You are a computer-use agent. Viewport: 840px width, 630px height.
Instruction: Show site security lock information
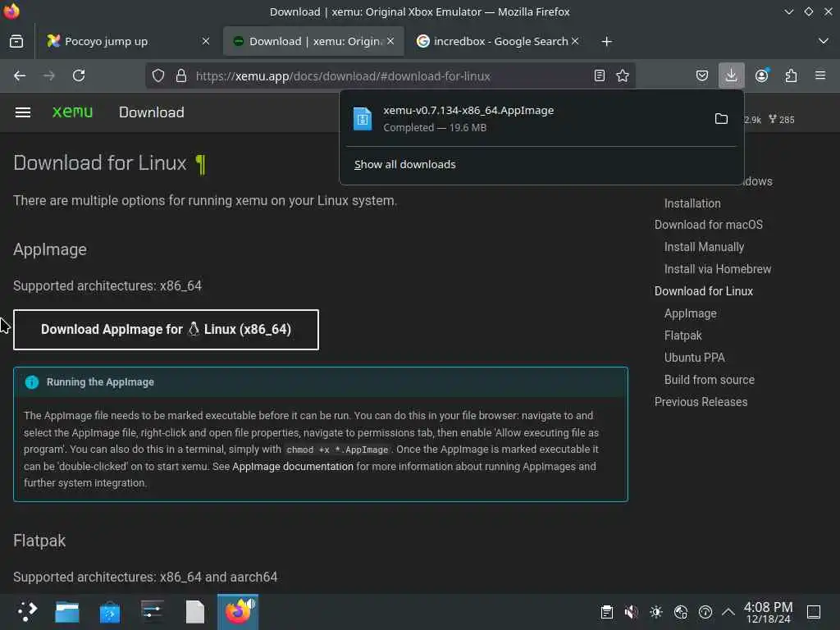181,75
